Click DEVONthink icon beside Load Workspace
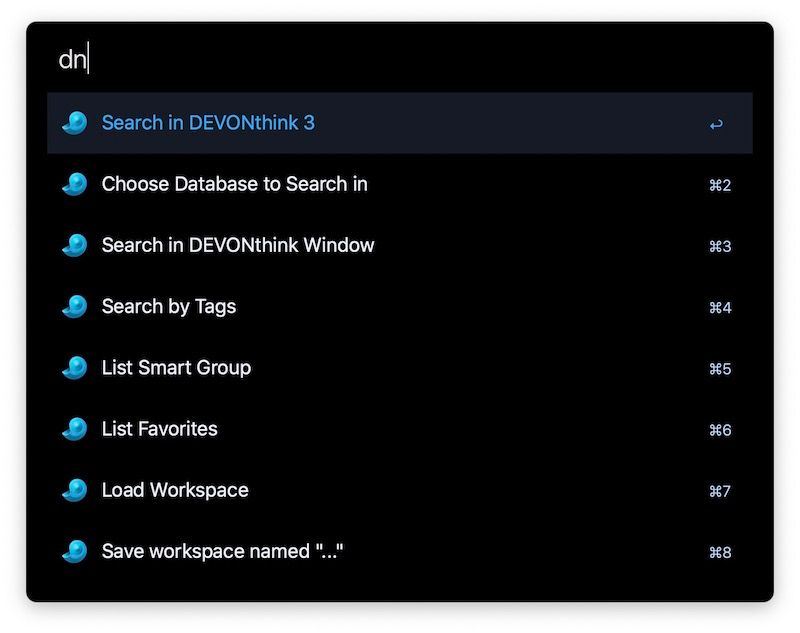The image size is (800, 633). coord(75,490)
